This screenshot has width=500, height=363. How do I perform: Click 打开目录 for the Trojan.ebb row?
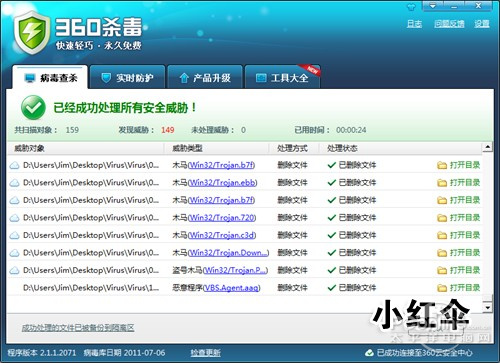pyautogui.click(x=465, y=183)
